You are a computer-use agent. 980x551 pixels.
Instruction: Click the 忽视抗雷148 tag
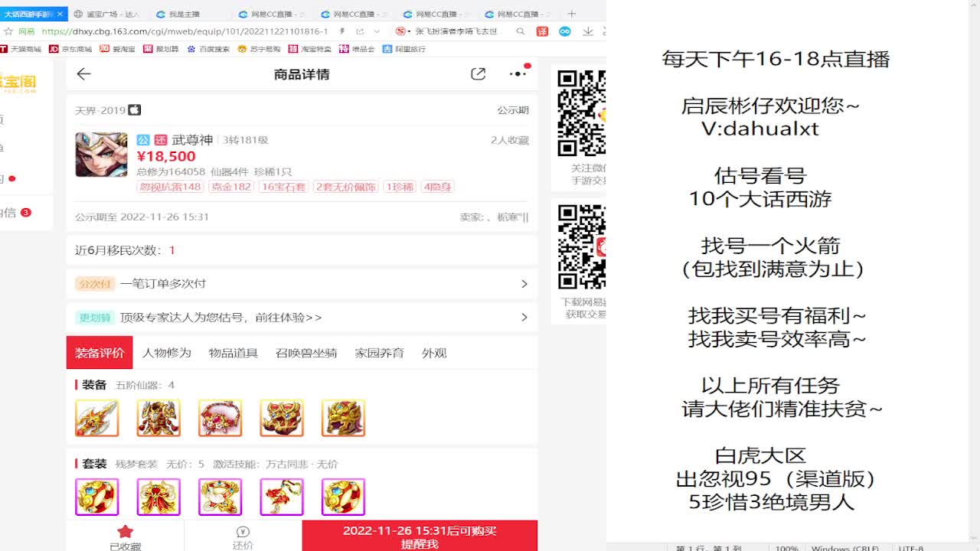tap(170, 187)
